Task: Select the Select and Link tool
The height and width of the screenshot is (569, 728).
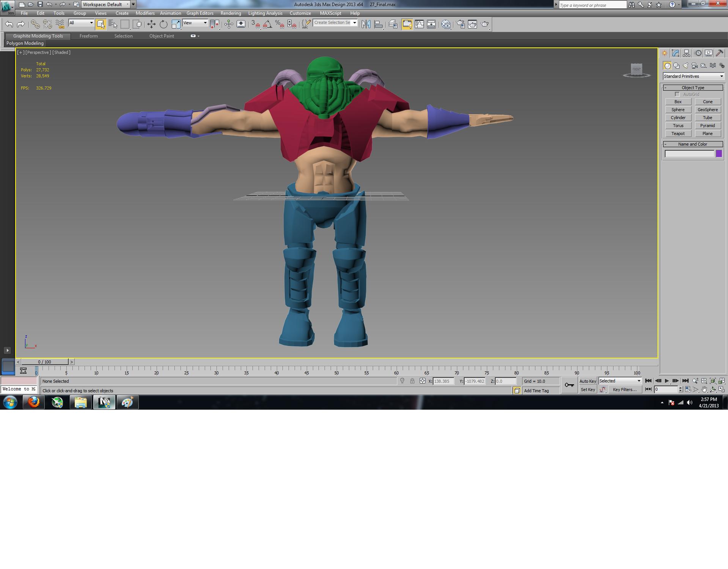Action: click(35, 24)
